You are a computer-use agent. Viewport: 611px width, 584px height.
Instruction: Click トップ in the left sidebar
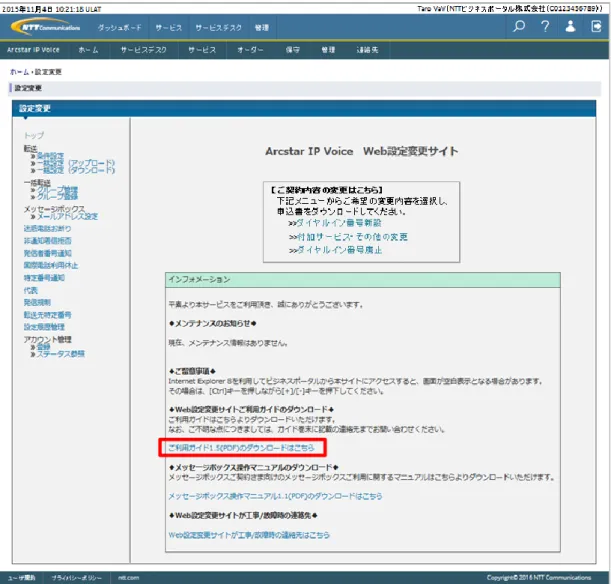[34, 136]
